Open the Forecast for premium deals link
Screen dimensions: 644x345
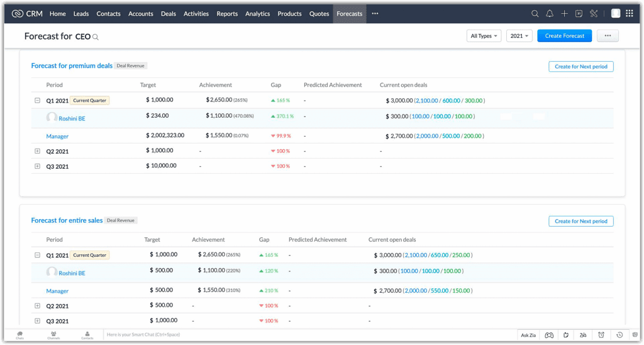pos(72,66)
